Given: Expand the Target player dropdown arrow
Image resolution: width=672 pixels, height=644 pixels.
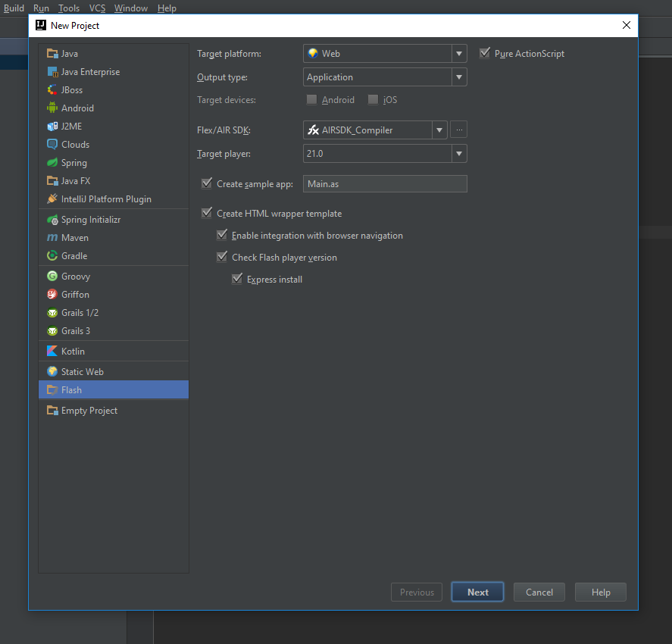Looking at the screenshot, I should pos(459,153).
